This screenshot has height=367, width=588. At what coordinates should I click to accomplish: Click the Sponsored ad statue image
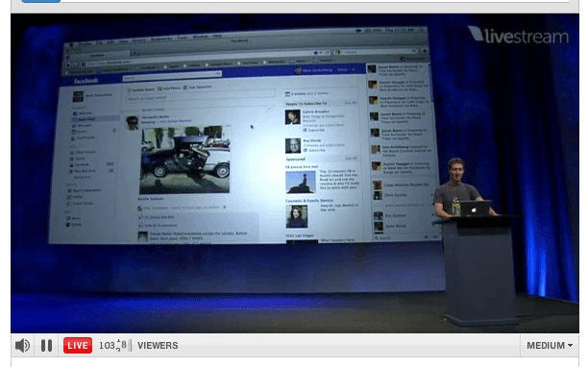click(x=301, y=183)
